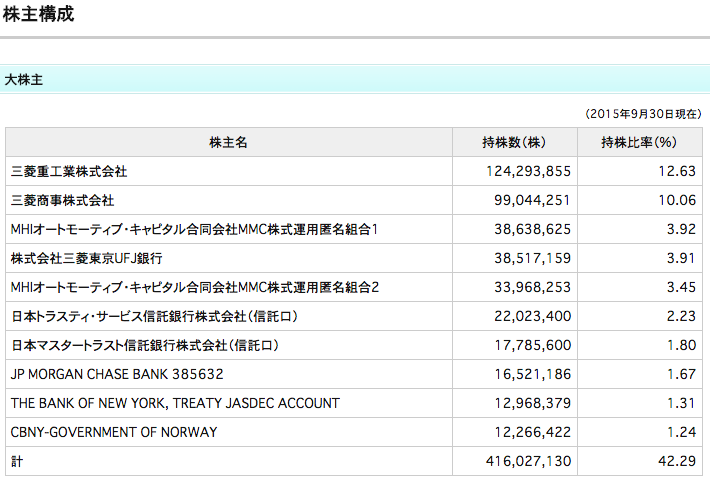
Task: Select the 大株主 section header
Action: [x=355, y=80]
